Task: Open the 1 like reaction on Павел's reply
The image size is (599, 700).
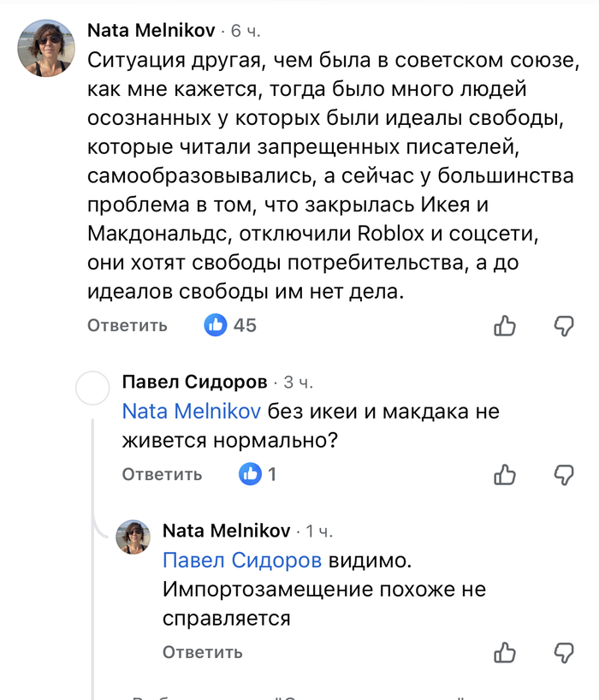Action: (x=260, y=474)
